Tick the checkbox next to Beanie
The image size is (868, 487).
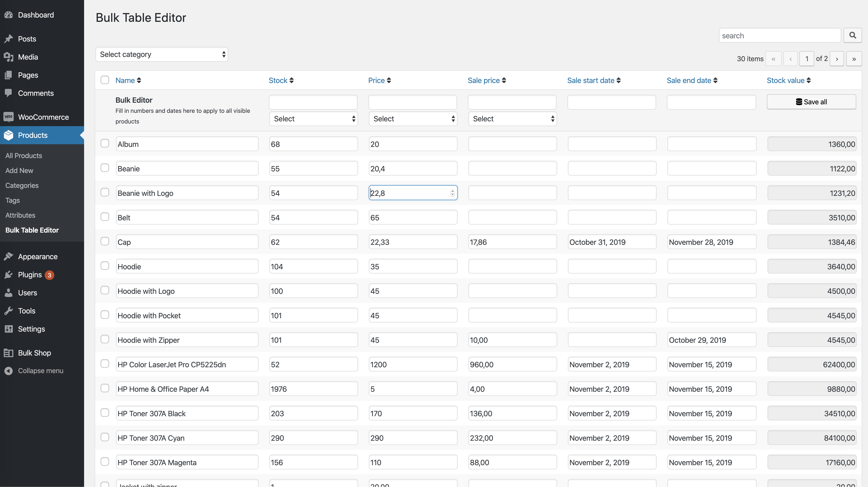pyautogui.click(x=105, y=167)
